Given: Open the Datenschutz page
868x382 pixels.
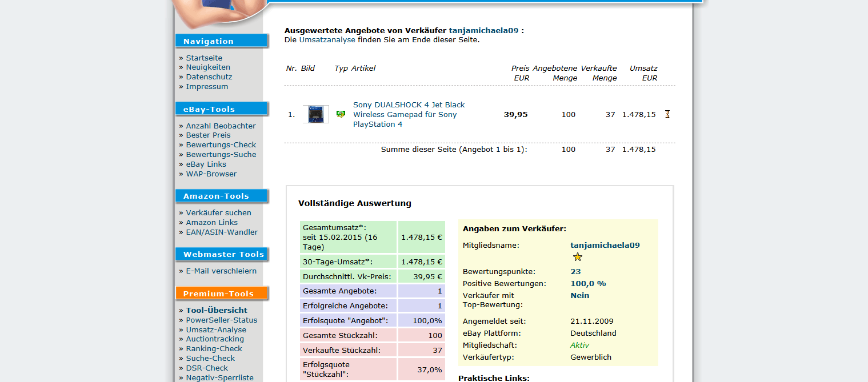Looking at the screenshot, I should point(209,77).
